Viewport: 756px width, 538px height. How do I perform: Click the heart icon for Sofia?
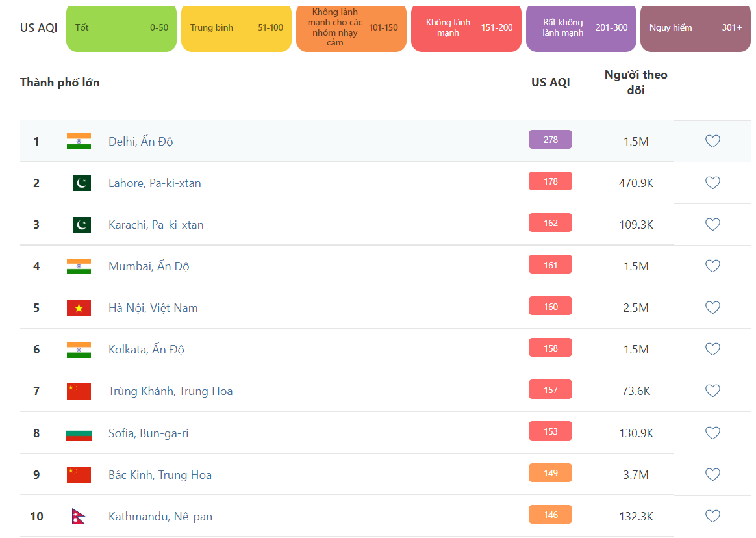712,433
